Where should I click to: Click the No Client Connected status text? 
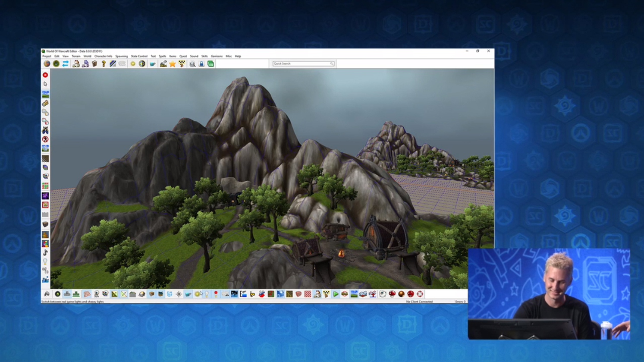click(x=419, y=302)
